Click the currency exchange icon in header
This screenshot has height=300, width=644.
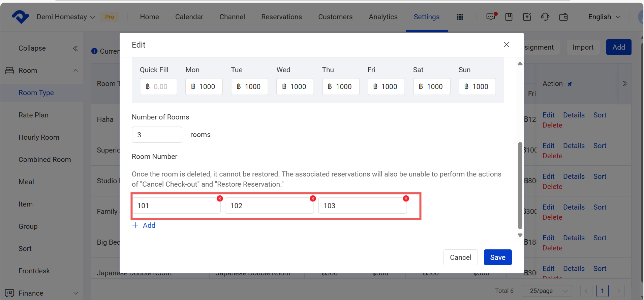527,17
